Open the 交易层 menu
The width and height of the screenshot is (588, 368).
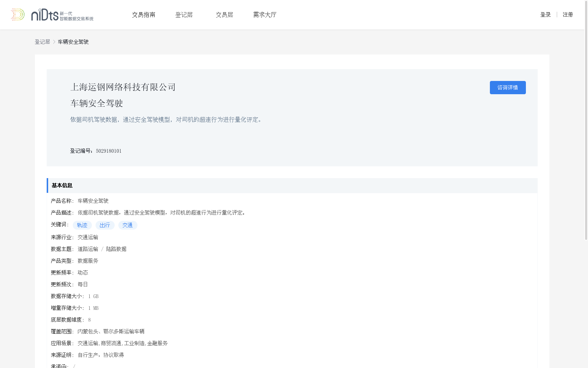[225, 15]
